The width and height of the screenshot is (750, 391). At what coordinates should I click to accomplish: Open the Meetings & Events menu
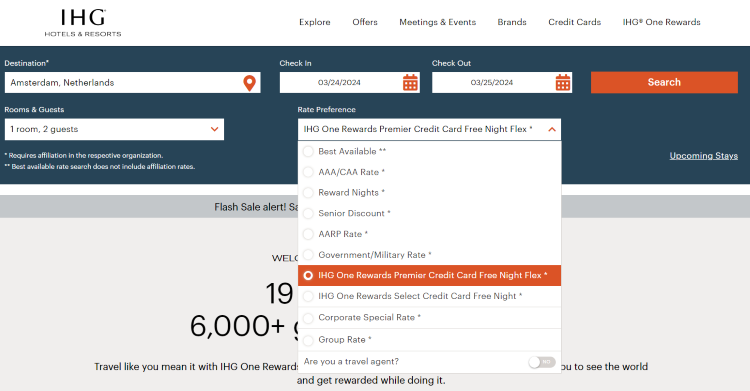[x=438, y=22]
